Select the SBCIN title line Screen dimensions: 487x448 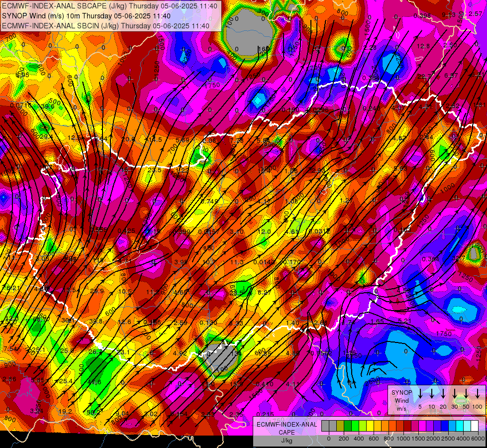point(105,26)
